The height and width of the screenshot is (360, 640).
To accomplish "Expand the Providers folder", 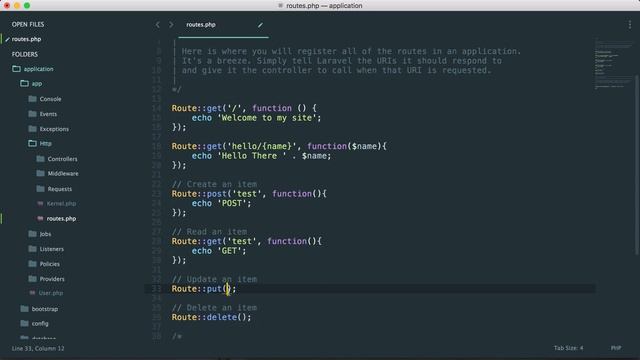I will click(52, 279).
